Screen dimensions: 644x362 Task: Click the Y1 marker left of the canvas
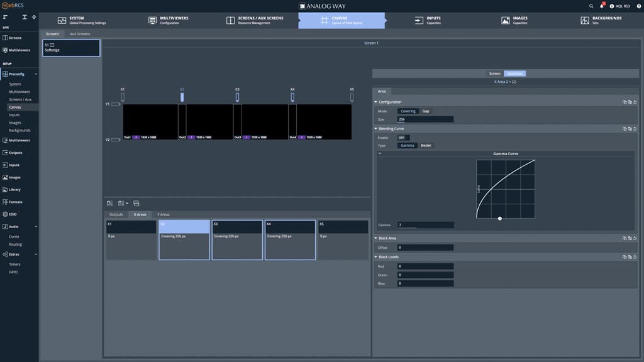[115, 104]
